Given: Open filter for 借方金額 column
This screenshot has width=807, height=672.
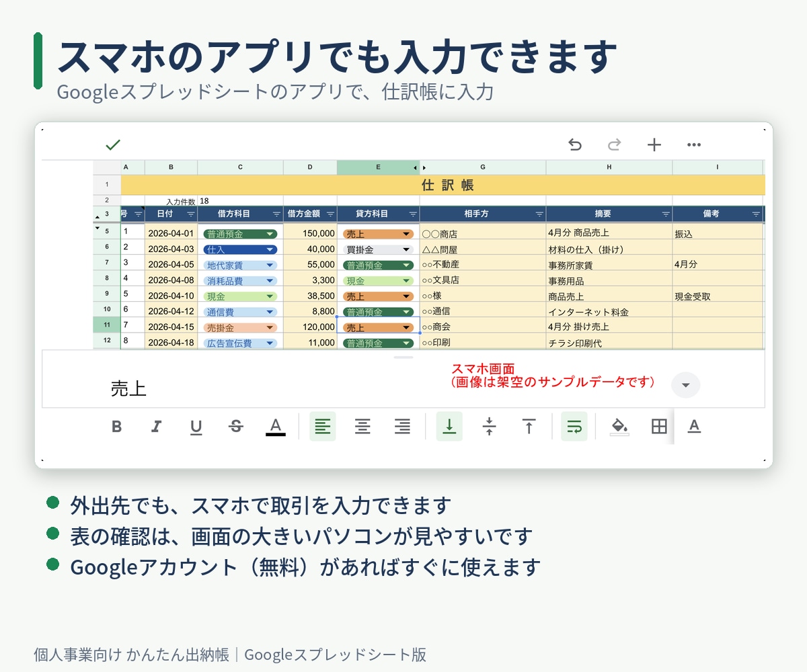Looking at the screenshot, I should (x=330, y=214).
